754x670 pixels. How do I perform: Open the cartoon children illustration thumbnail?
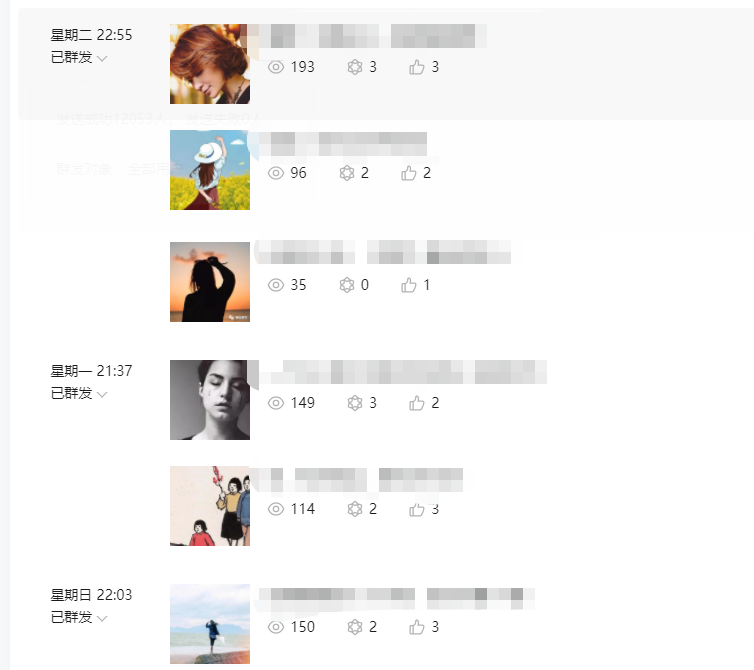[210, 506]
